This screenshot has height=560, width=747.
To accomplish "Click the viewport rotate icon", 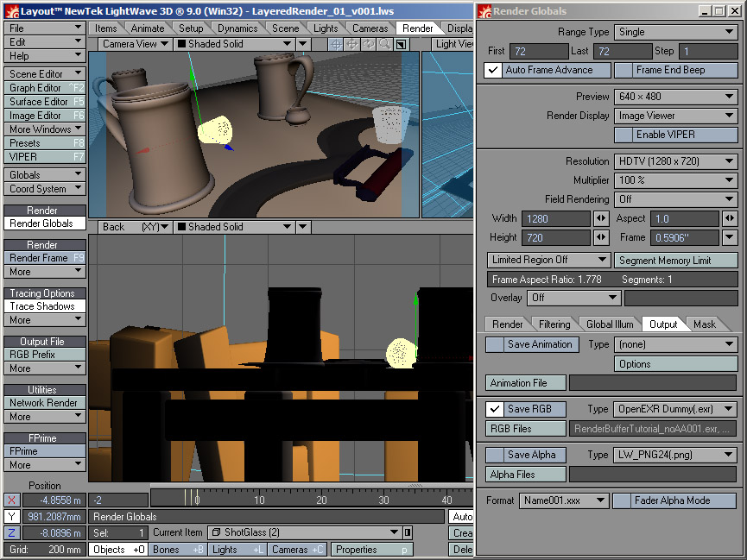I will coord(369,44).
